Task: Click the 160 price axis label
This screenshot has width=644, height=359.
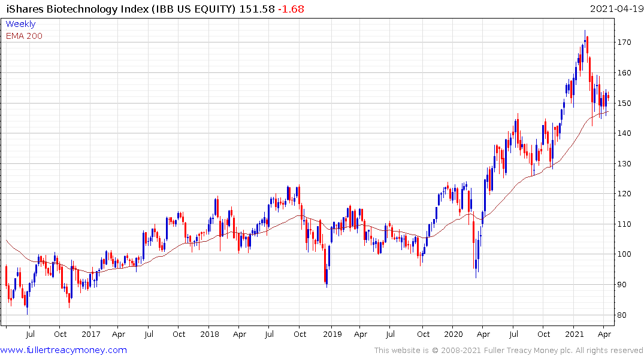Action: point(624,72)
